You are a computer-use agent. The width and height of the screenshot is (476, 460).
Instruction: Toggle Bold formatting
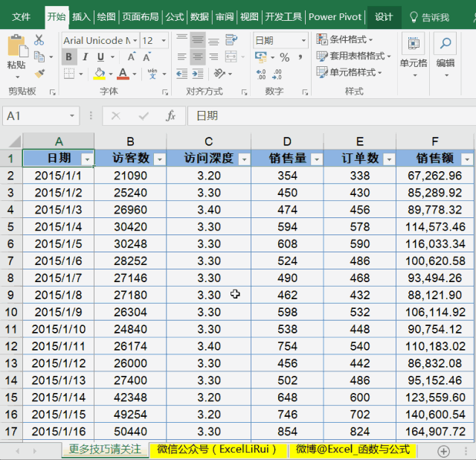[69, 57]
